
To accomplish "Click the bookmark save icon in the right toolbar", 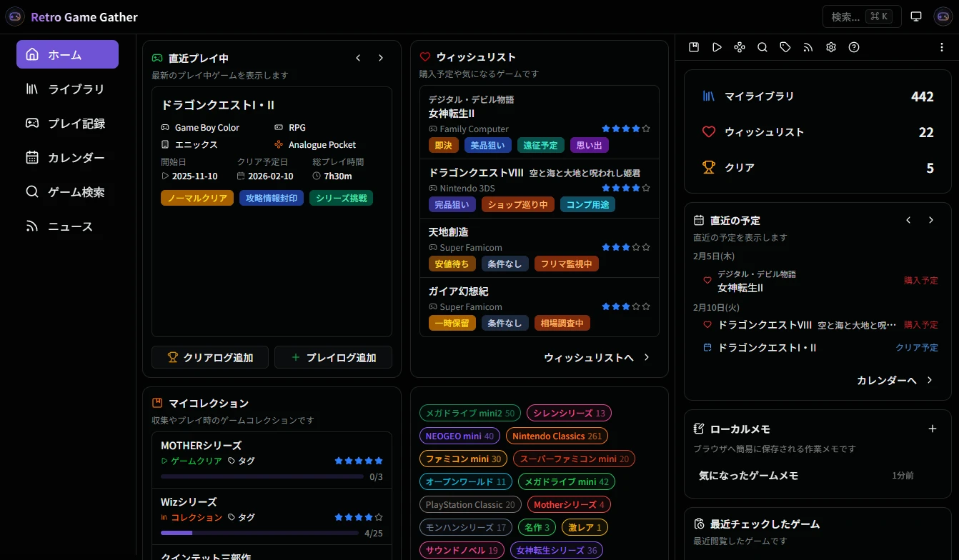I will coord(693,47).
